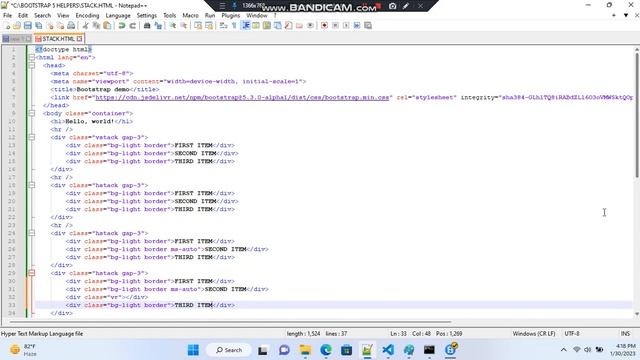This screenshot has height=360, width=640.
Task: Click the Redo toolbar icon
Action: [x=132, y=25]
